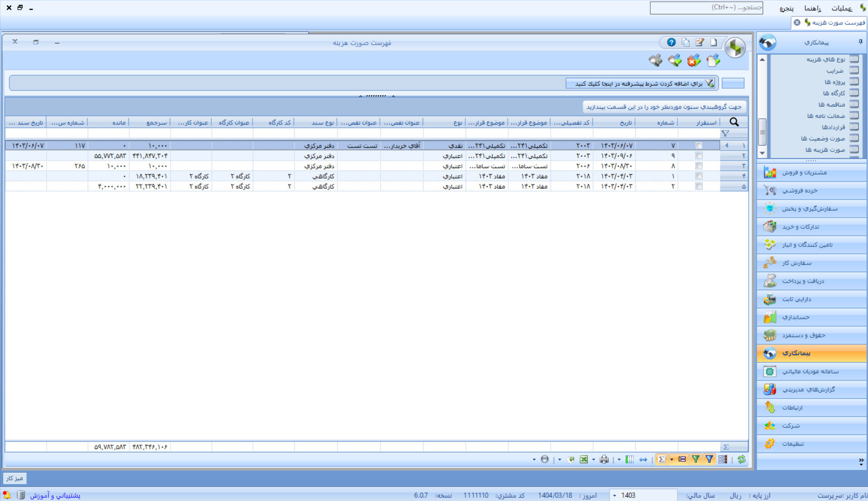Click the colored view record magnifier icon
The image size is (868, 501).
(675, 60)
